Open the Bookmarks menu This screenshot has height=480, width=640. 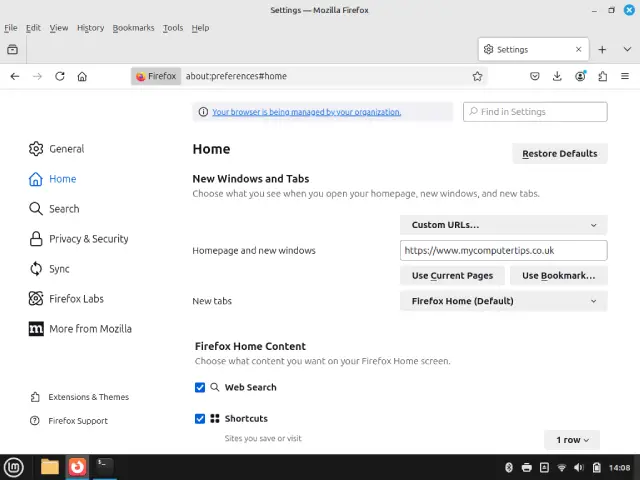(x=133, y=28)
